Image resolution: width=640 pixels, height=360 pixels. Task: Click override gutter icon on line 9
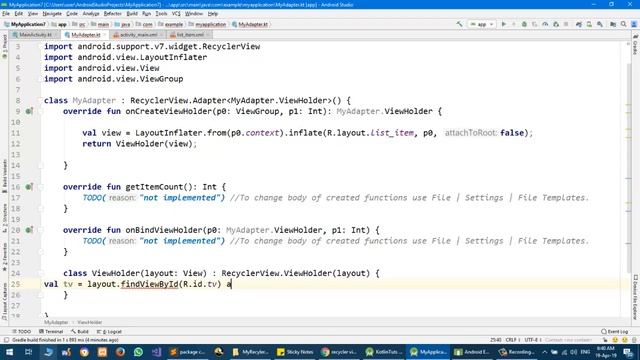pos(29,111)
